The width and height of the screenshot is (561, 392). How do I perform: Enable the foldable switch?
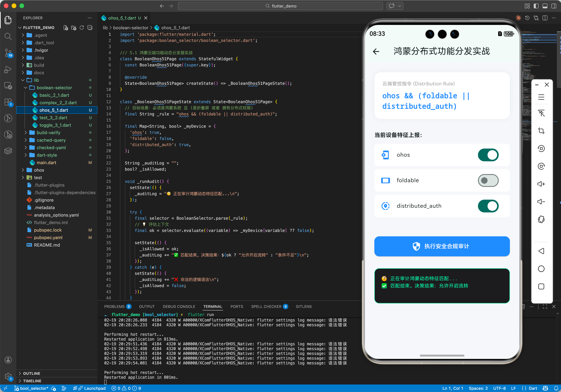[488, 181]
